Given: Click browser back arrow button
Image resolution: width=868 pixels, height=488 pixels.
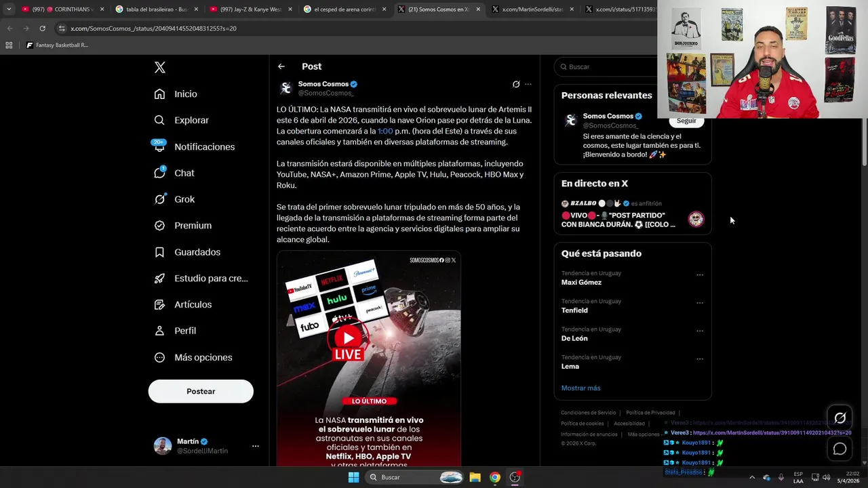Looking at the screenshot, I should click(10, 28).
